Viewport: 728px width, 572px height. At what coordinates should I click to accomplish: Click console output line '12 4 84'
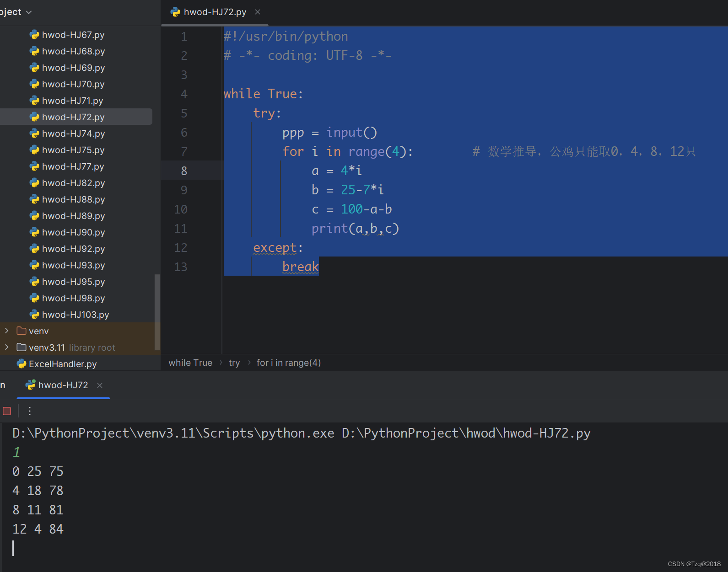pos(38,529)
